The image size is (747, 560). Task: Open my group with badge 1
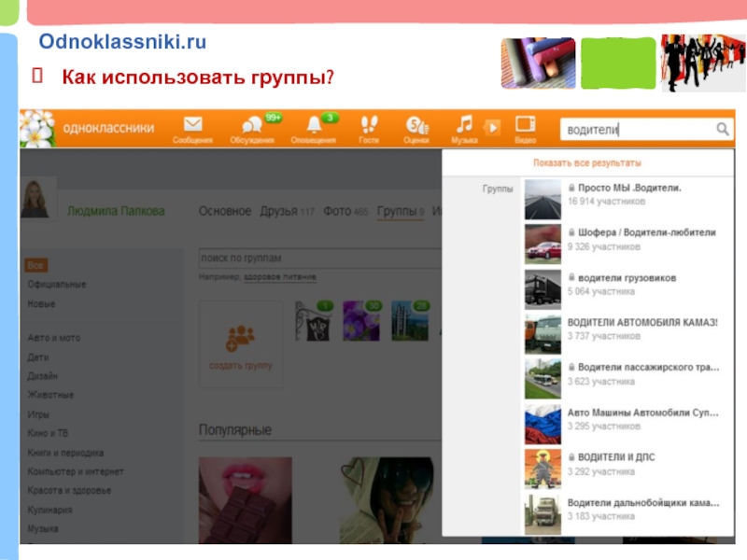(313, 321)
